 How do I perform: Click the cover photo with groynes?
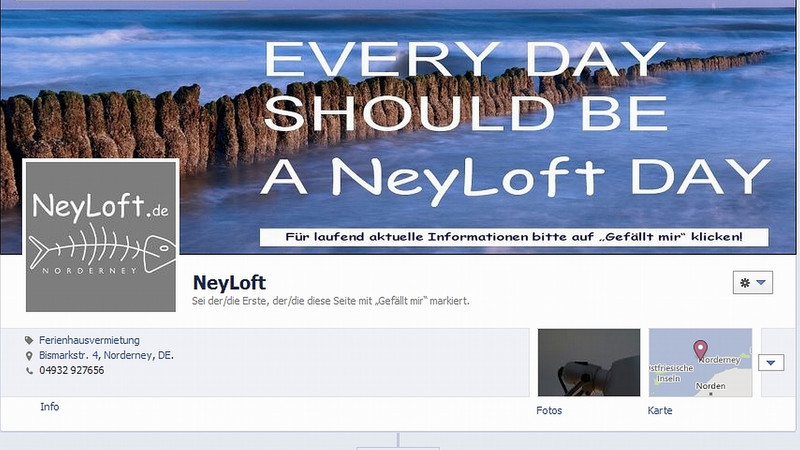click(x=400, y=127)
